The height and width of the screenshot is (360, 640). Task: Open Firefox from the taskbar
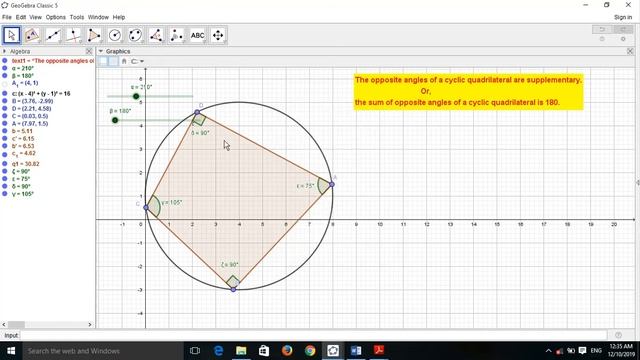pos(287,351)
